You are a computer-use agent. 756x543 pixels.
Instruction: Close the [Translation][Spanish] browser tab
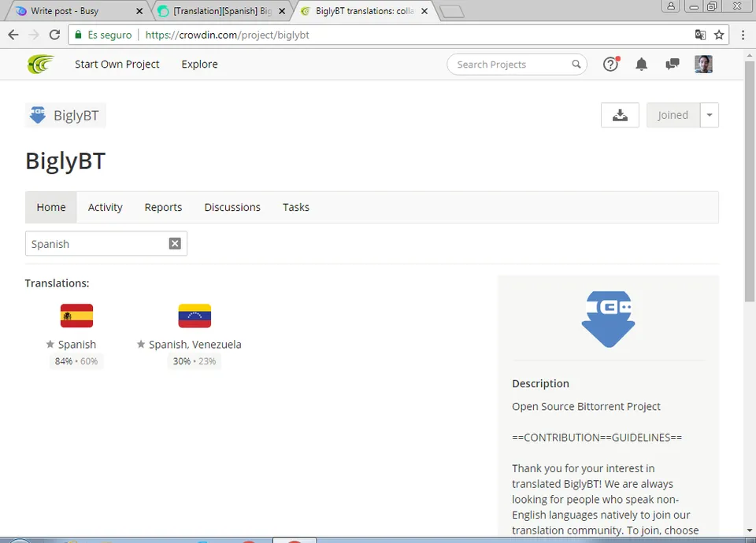(x=282, y=10)
